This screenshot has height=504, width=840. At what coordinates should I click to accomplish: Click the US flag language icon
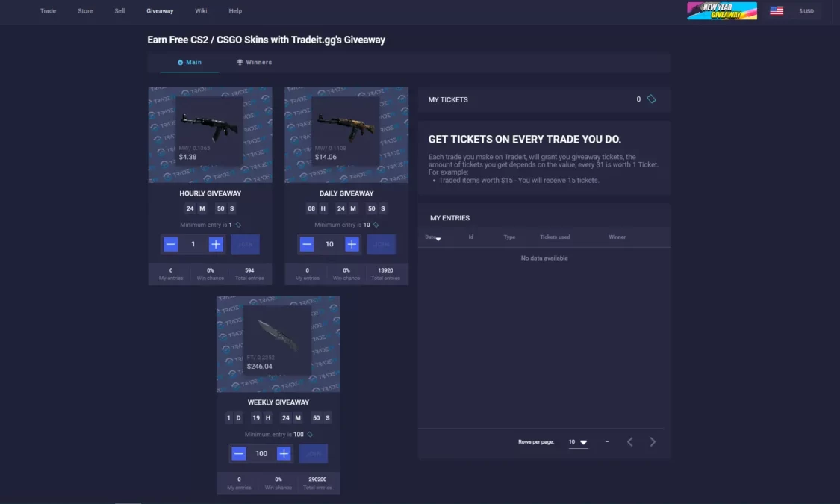[777, 10]
